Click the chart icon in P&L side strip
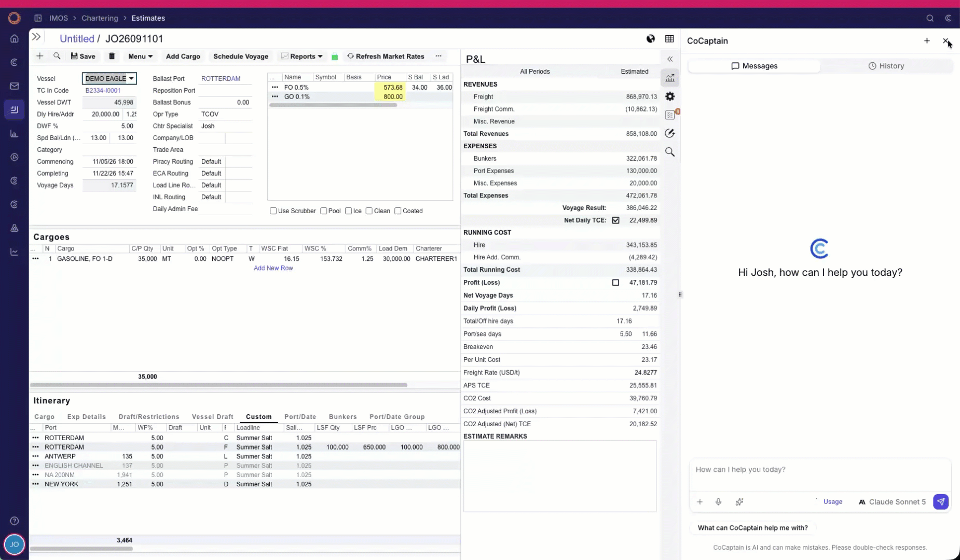Viewport: 960px width, 560px height. (670, 78)
